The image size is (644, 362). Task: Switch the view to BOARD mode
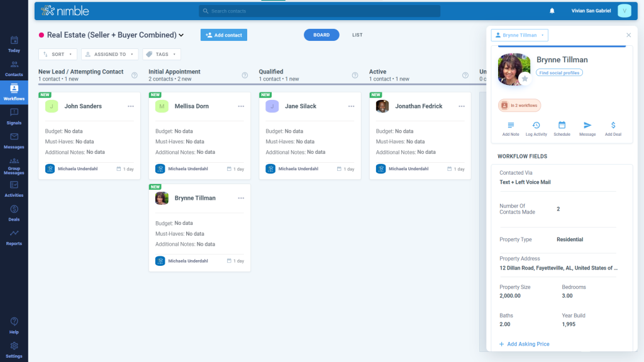point(321,35)
